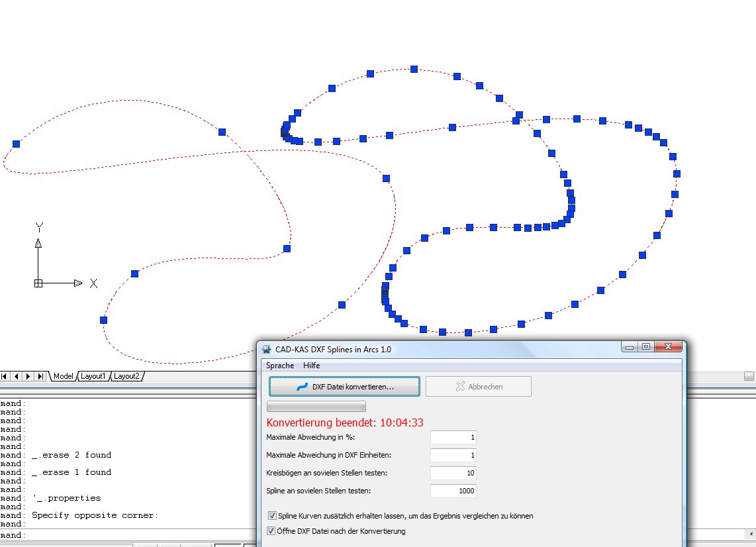Focus the 'Maximale Abweichung in %' field
This screenshot has width=756, height=547.
point(453,437)
